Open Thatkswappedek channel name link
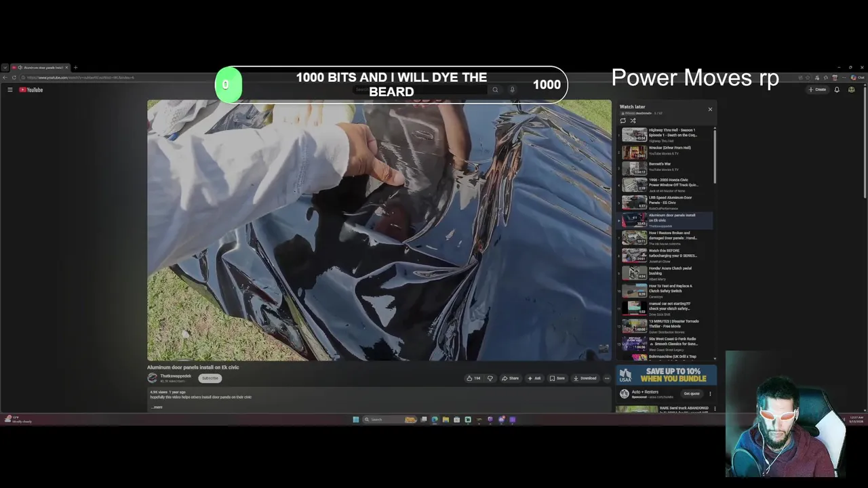 (x=176, y=376)
